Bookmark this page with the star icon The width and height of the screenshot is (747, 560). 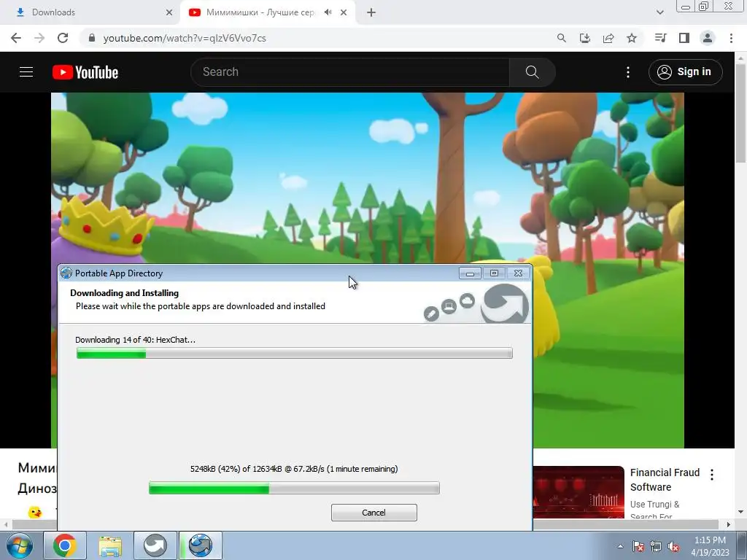[632, 38]
